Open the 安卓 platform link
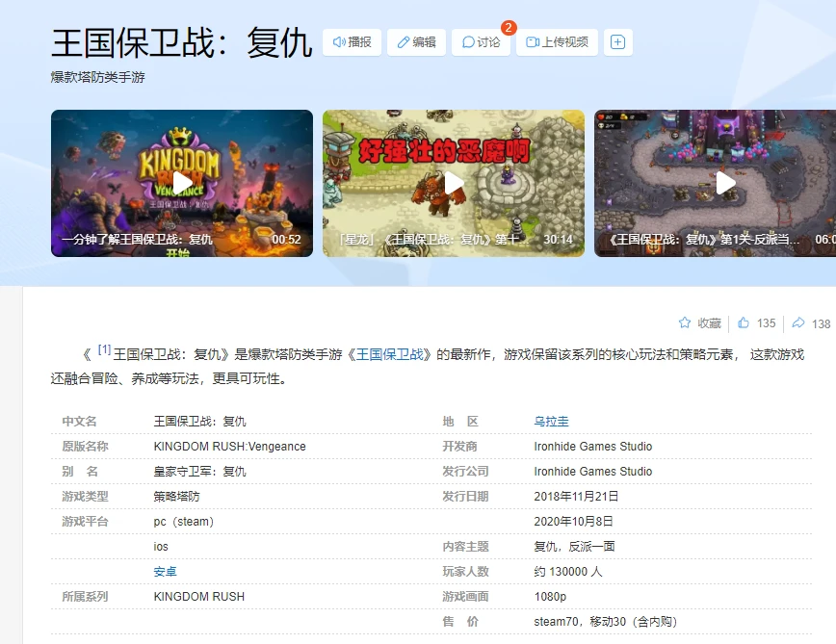Screen dimensions: 836x644 [166, 572]
